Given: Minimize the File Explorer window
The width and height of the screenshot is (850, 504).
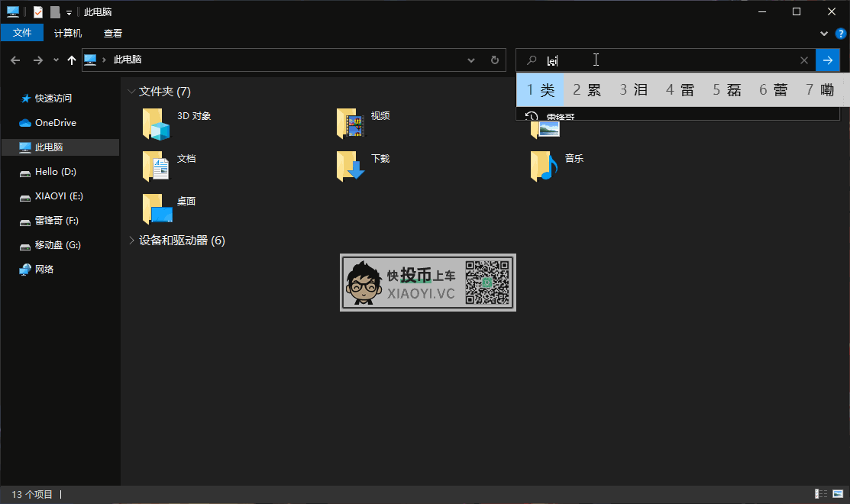Looking at the screenshot, I should (762, 12).
